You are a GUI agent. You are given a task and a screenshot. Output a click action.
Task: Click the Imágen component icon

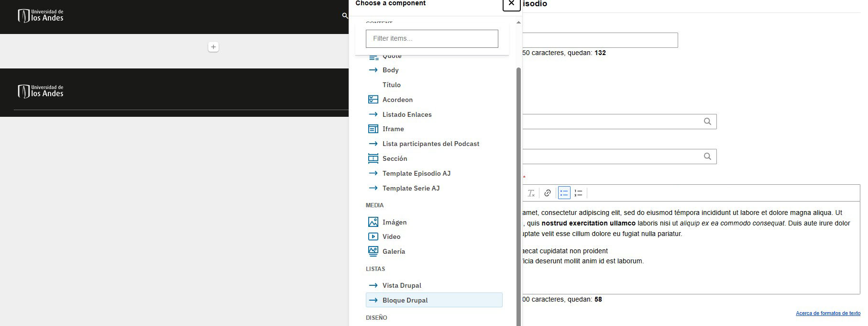(x=374, y=222)
